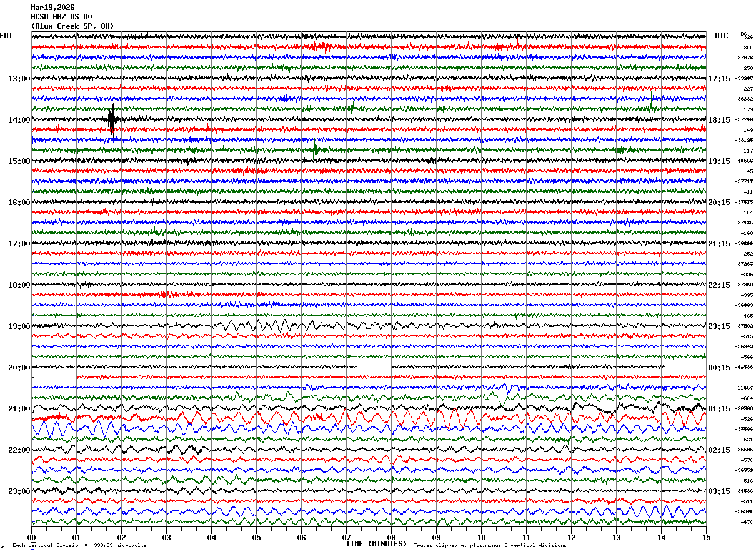The height and width of the screenshot is (554, 756).
Task: Click the DC offset value -470
Action: (x=747, y=522)
